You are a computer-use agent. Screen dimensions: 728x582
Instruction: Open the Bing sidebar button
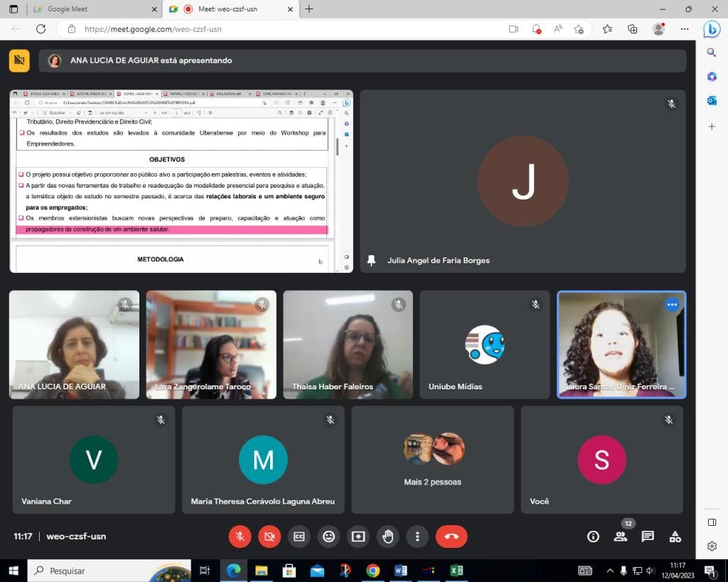point(711,30)
